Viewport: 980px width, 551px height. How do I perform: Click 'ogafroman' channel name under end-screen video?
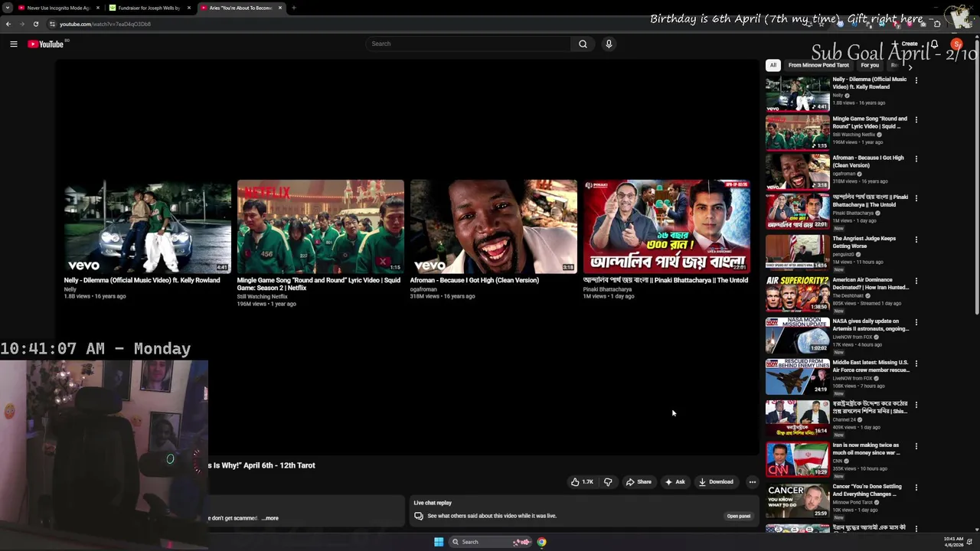tap(423, 289)
